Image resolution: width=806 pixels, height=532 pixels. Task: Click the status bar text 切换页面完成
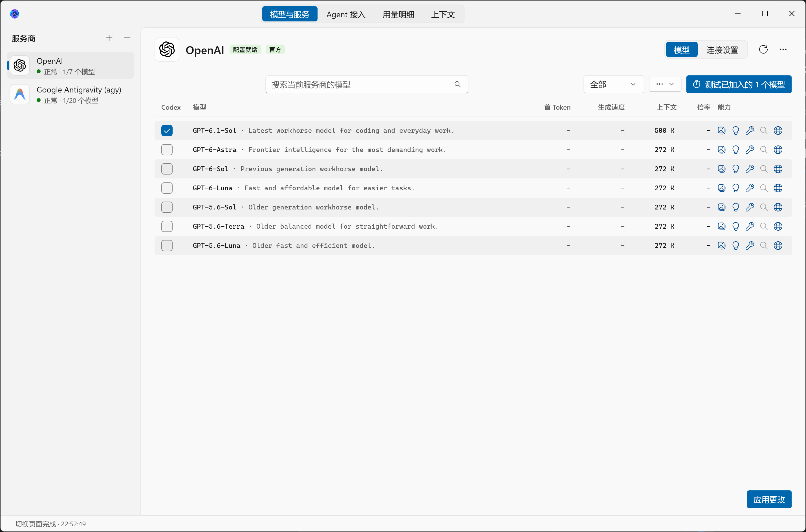coord(35,524)
